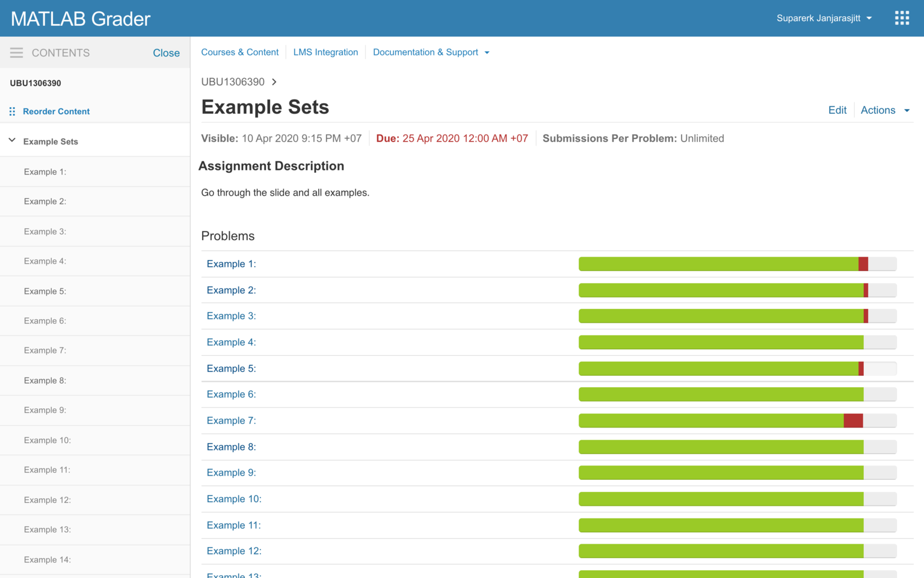Open the LMS Integration menu item
The image size is (924, 578).
pos(325,52)
